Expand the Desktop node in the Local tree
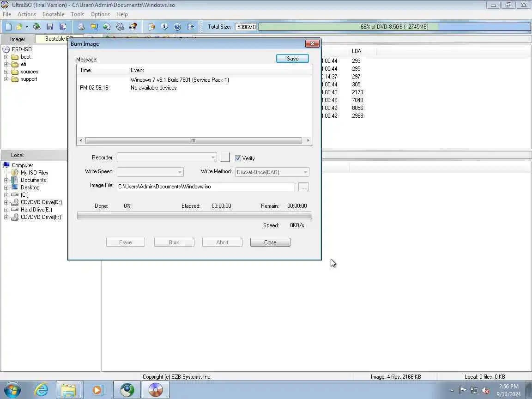532x399 pixels. click(x=6, y=187)
